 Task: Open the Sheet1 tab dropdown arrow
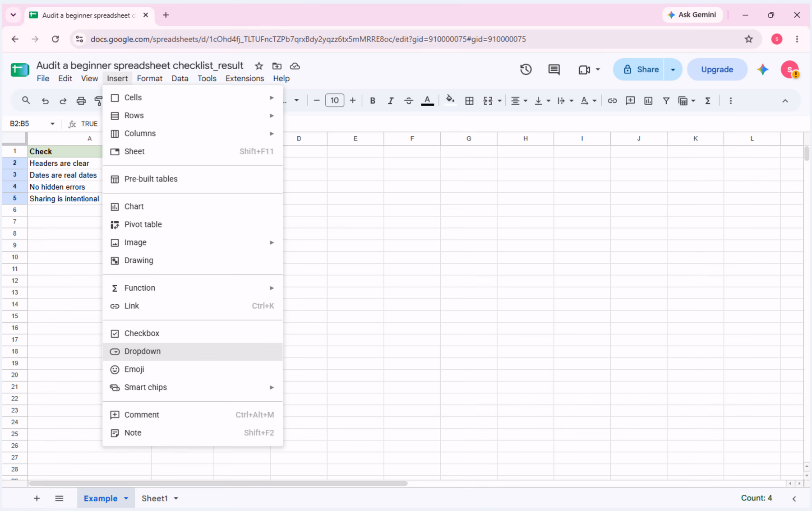pos(176,498)
